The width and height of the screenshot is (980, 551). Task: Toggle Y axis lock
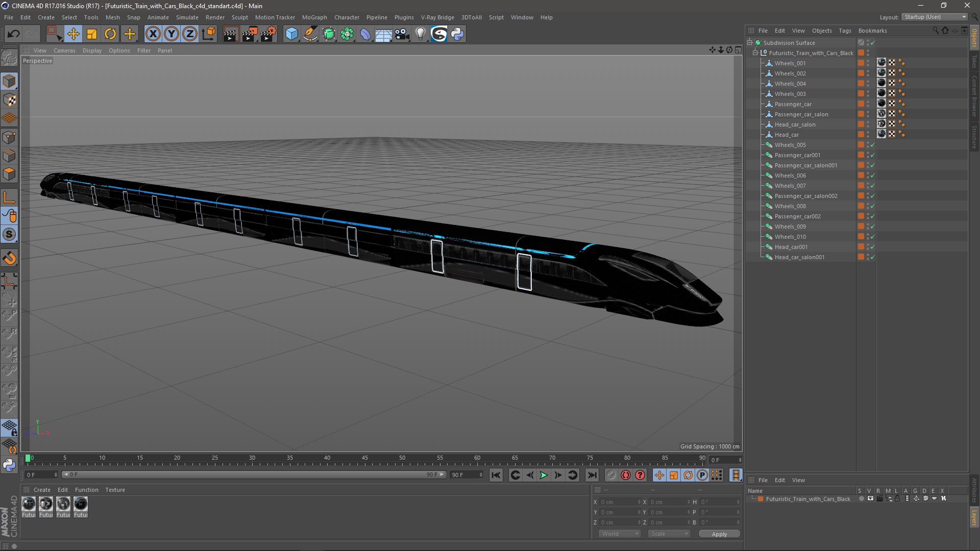171,34
